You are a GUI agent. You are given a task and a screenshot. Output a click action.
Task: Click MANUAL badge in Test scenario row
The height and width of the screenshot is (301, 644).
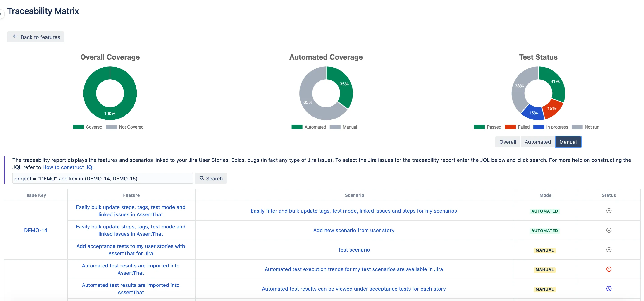click(x=544, y=250)
